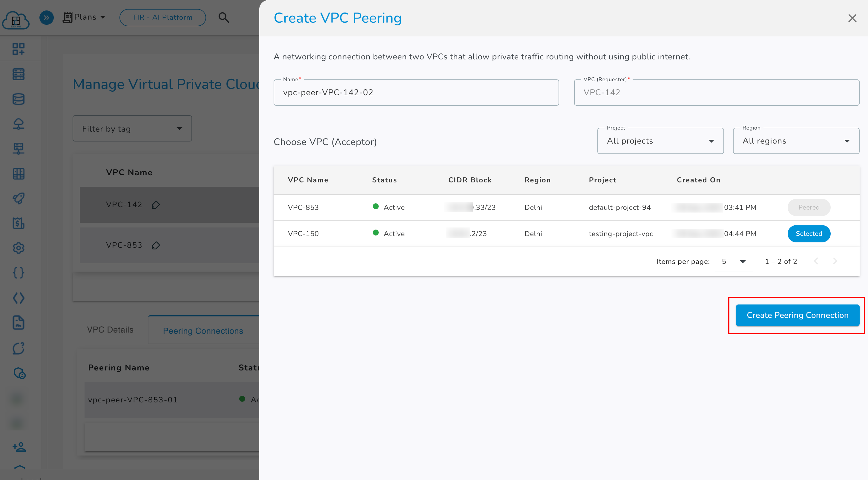Edit the Name field vpc-peer-VPC-142-02
The height and width of the screenshot is (480, 868).
[416, 92]
